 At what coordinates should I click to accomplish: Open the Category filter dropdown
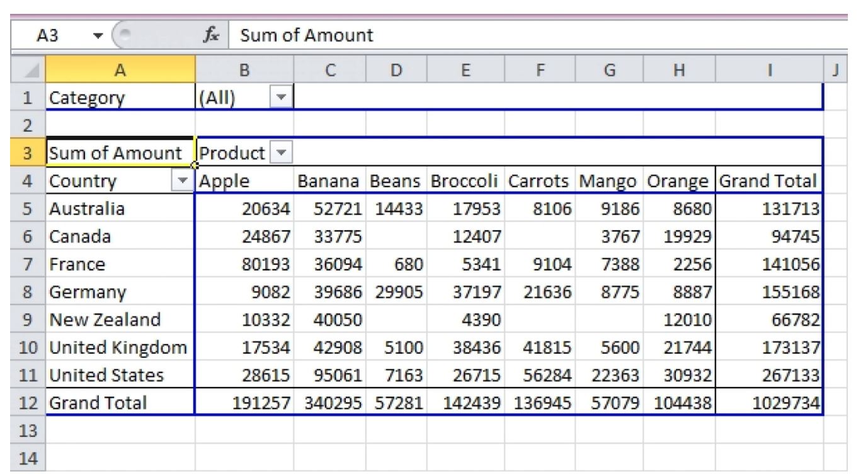[281, 98]
